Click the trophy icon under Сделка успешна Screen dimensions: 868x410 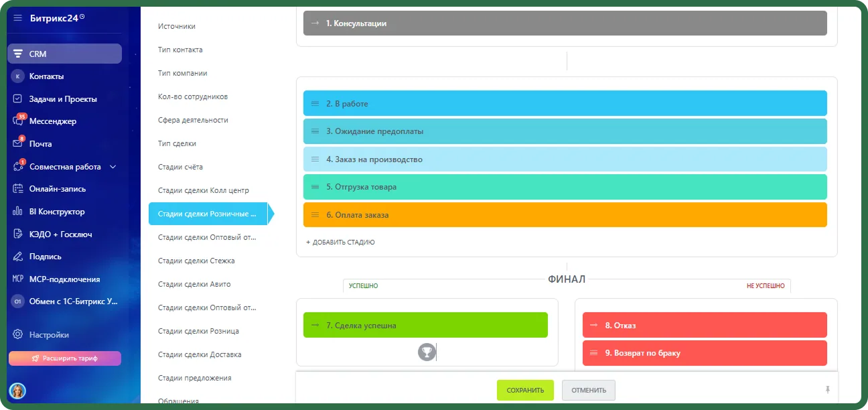pyautogui.click(x=427, y=352)
